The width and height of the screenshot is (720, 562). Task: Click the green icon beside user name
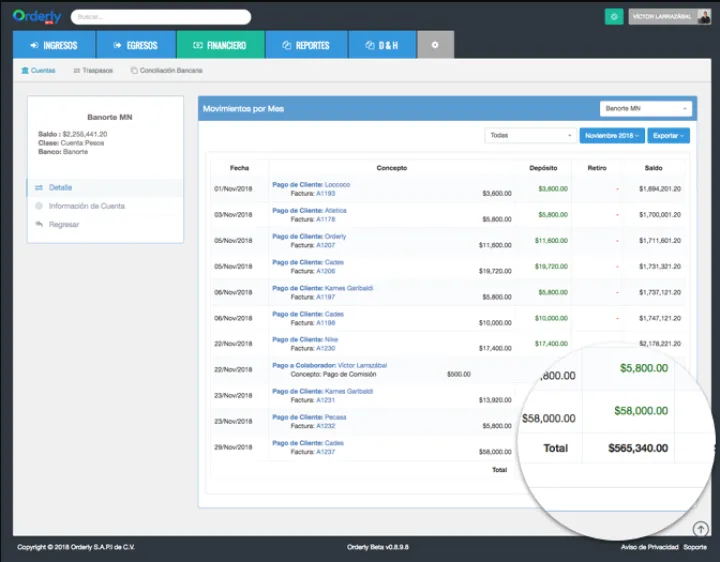[613, 17]
